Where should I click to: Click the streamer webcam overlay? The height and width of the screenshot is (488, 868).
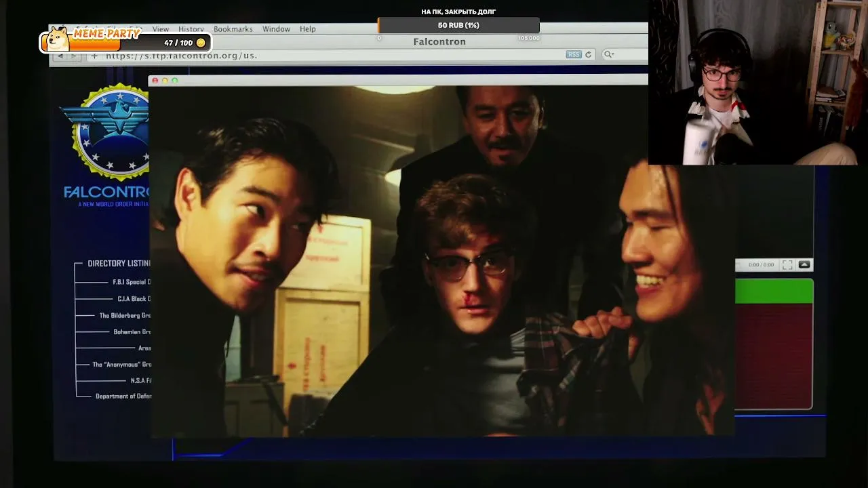(758, 83)
